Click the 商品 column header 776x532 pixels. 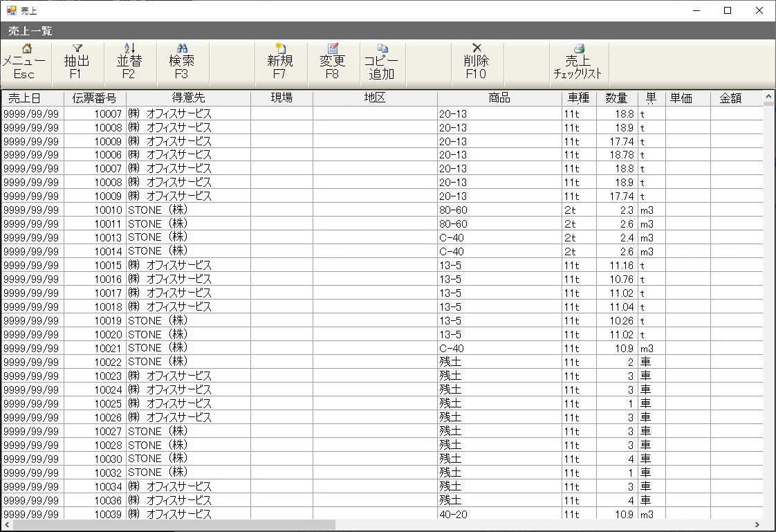(499, 98)
